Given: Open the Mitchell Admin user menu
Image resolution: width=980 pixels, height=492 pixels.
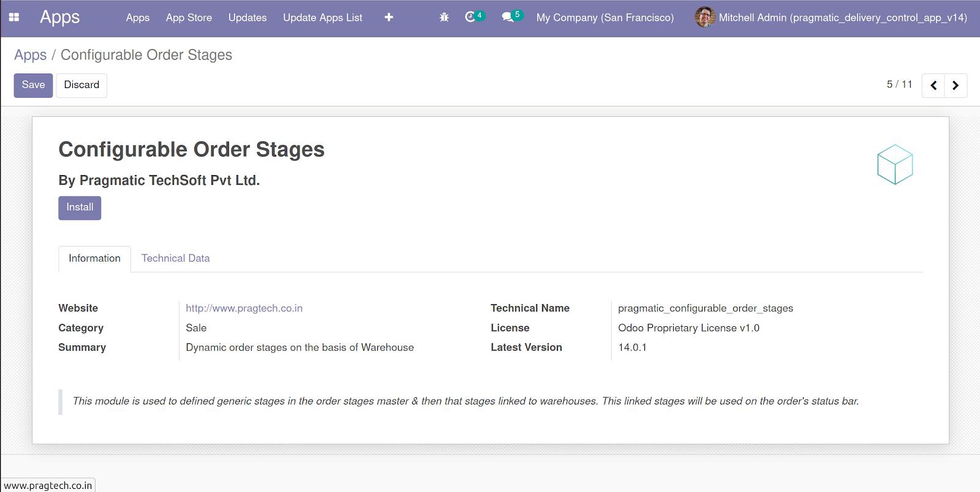Looking at the screenshot, I should 831,18.
